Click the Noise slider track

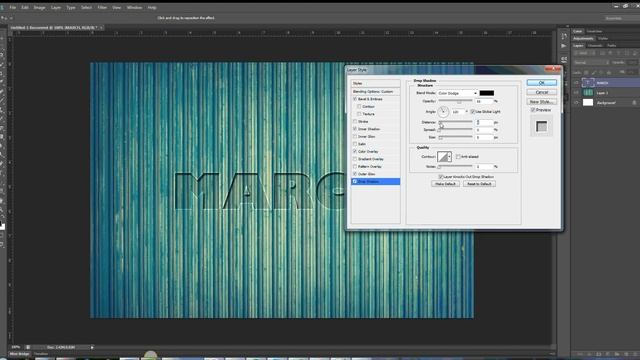click(x=456, y=167)
